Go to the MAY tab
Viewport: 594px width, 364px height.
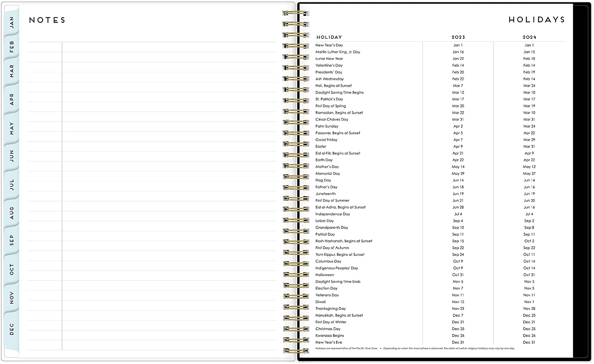(x=11, y=128)
